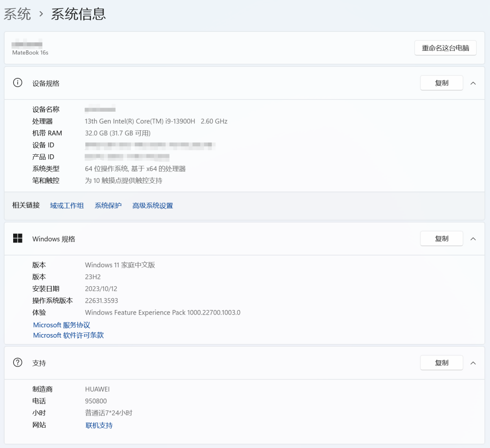Screen dimensions: 490x448
Task: Click the Windows logo icon beside Windows 规格
Action: (18, 239)
